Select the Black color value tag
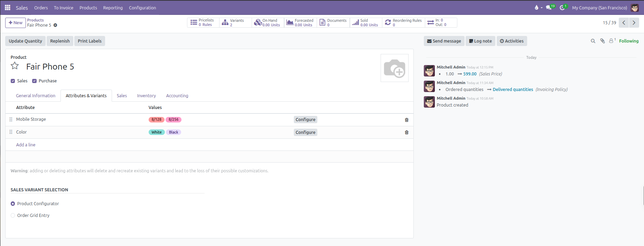Image resolution: width=644 pixels, height=246 pixels. pos(174,132)
